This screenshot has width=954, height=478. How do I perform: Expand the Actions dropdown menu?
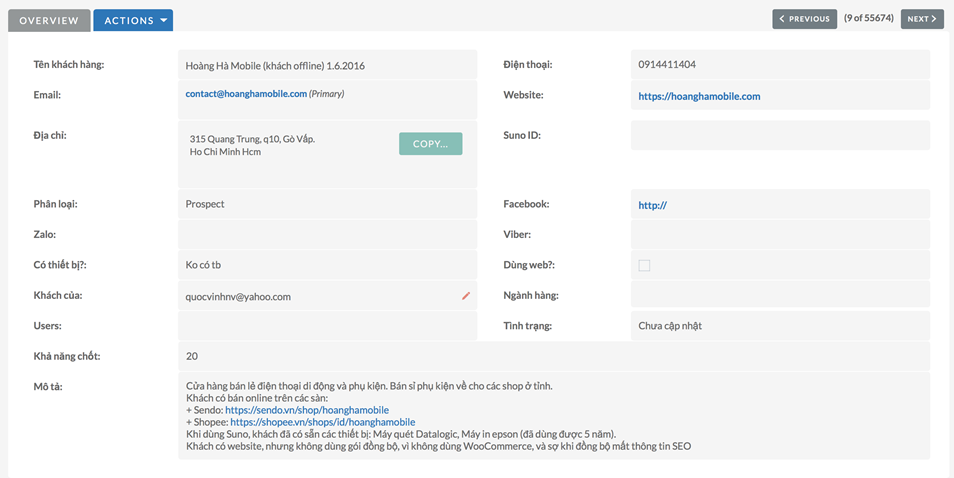click(133, 20)
